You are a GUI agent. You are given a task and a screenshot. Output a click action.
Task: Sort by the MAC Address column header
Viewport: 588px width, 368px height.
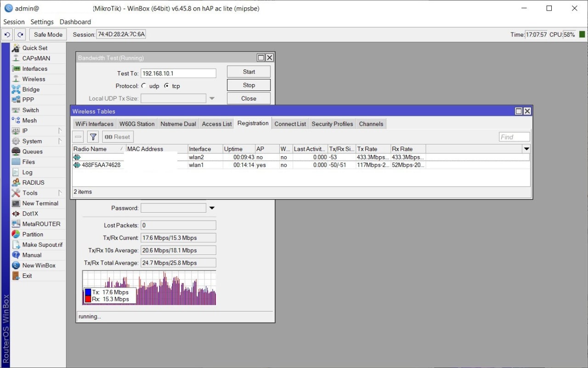(157, 149)
